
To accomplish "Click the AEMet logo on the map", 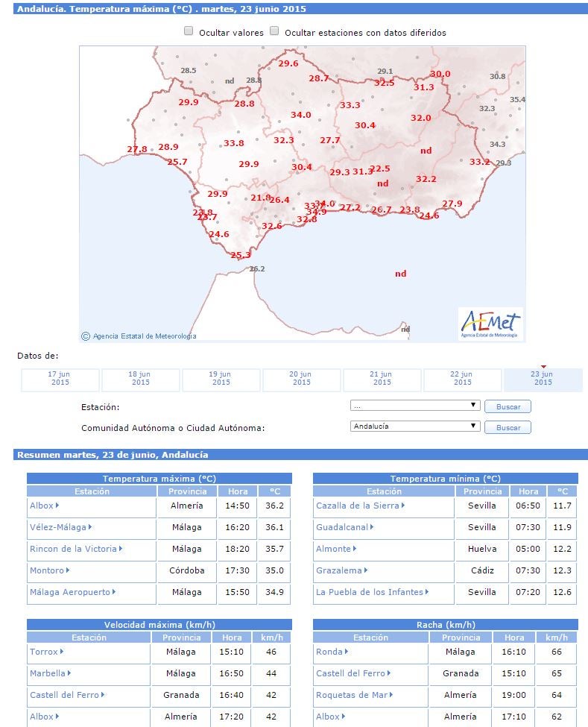I will 491,324.
